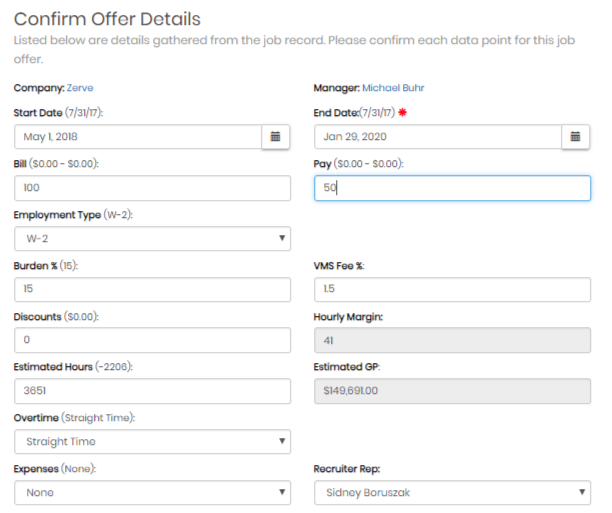This screenshot has width=612, height=513.
Task: Click the Estimated Hours input field
Action: click(x=152, y=391)
